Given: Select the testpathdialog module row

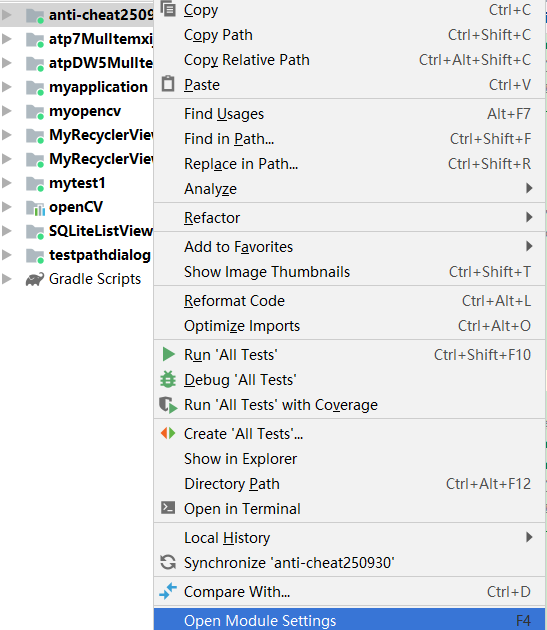Looking at the screenshot, I should point(77,255).
